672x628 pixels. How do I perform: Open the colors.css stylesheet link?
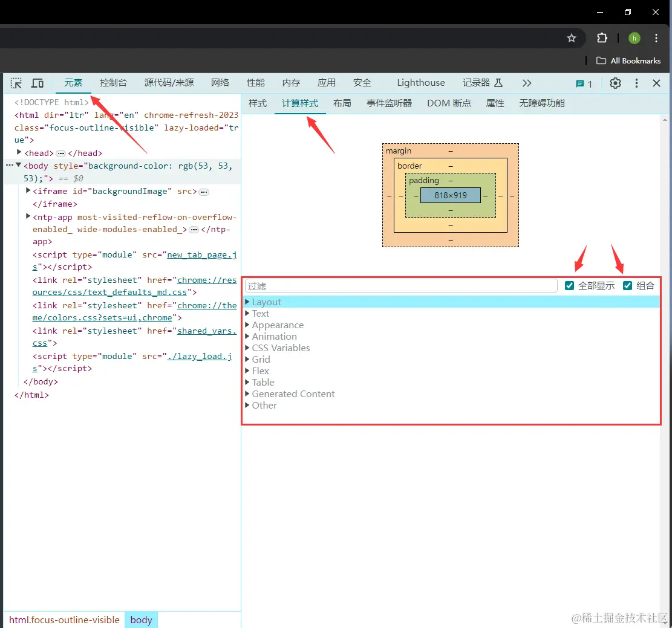pyautogui.click(x=102, y=318)
